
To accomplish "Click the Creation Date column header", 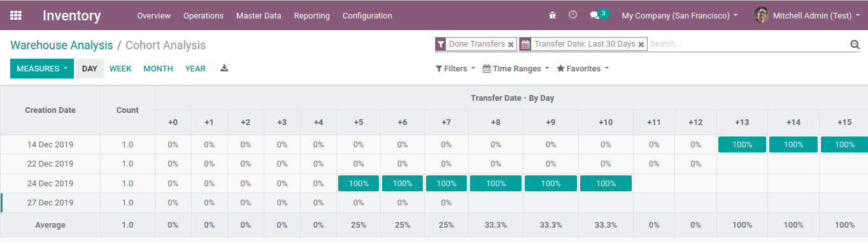I will [50, 110].
